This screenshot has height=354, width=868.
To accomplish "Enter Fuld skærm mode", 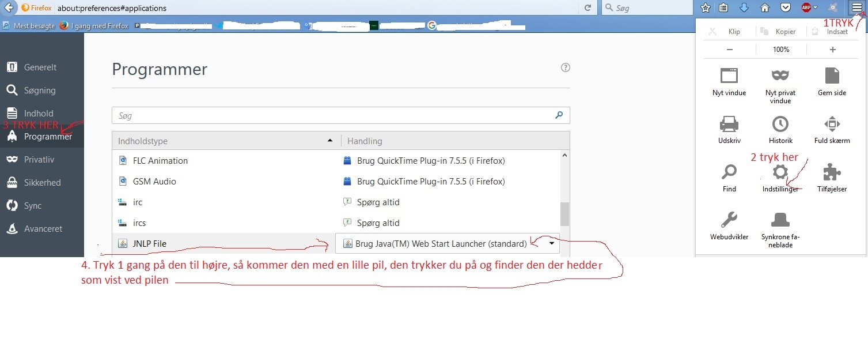I will tap(832, 124).
